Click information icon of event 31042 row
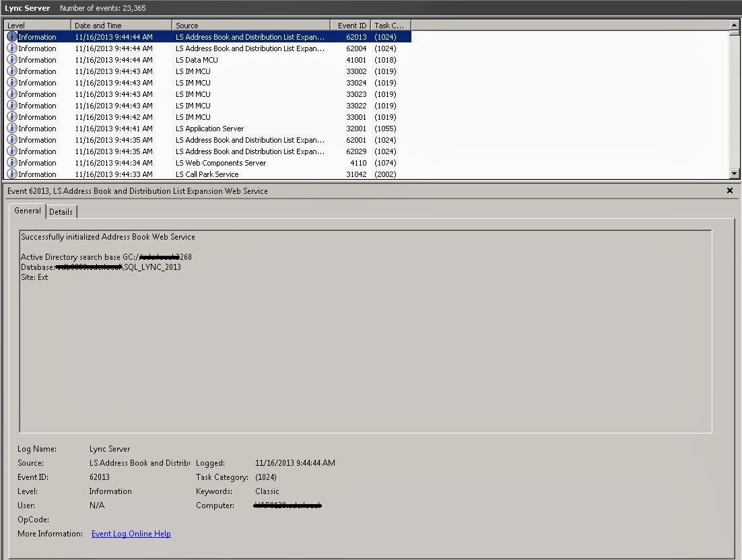This screenshot has width=742, height=560. 12,174
